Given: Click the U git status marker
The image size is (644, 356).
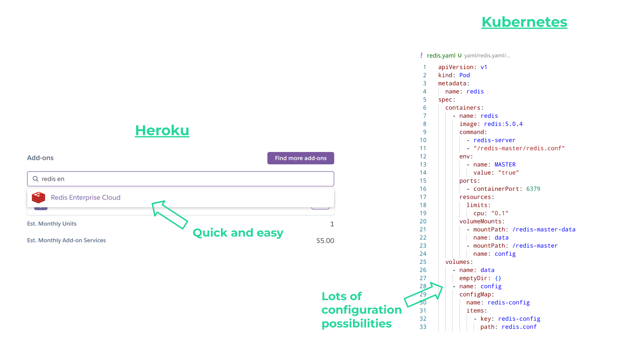Looking at the screenshot, I should (x=460, y=56).
